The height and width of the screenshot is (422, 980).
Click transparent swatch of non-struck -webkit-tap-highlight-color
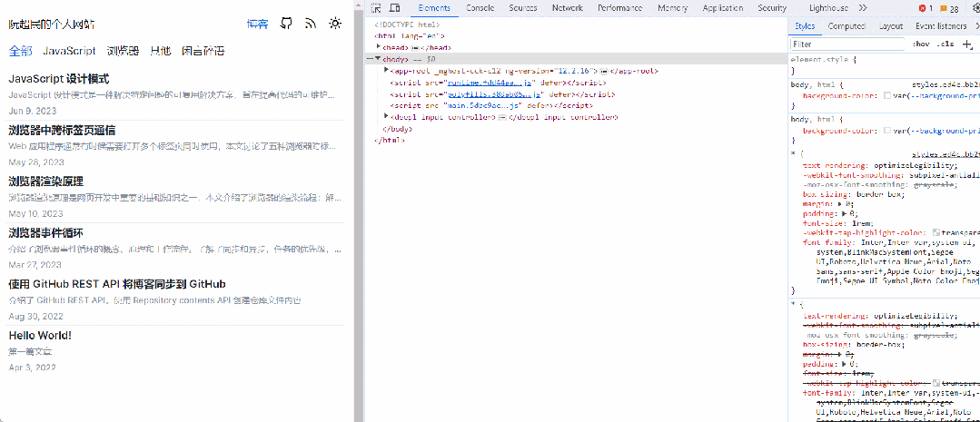coord(936,232)
